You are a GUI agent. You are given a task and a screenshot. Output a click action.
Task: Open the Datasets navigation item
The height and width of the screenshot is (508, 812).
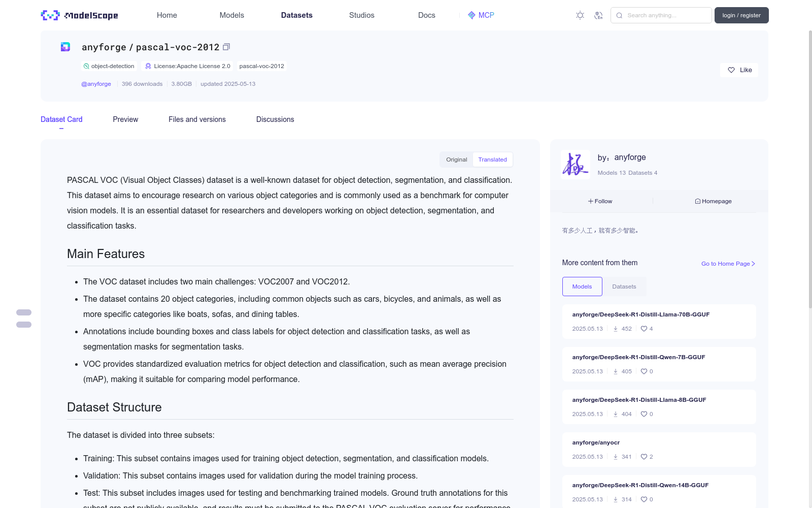click(x=297, y=15)
